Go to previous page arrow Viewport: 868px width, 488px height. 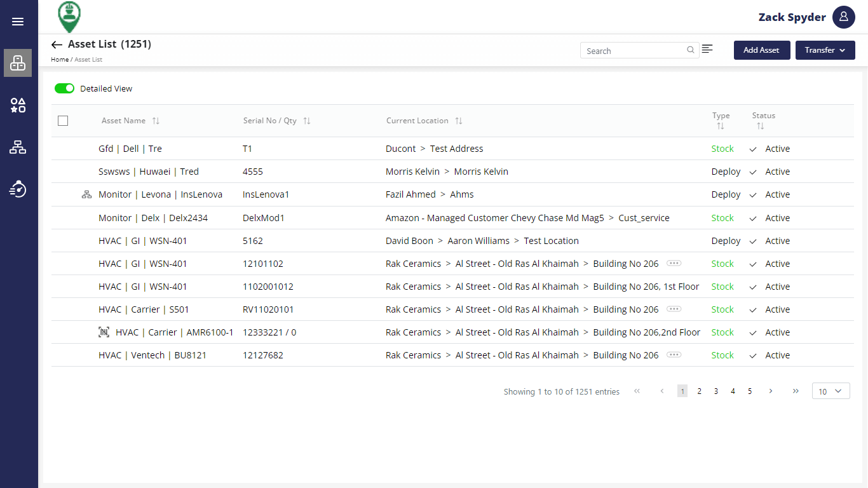tap(662, 391)
